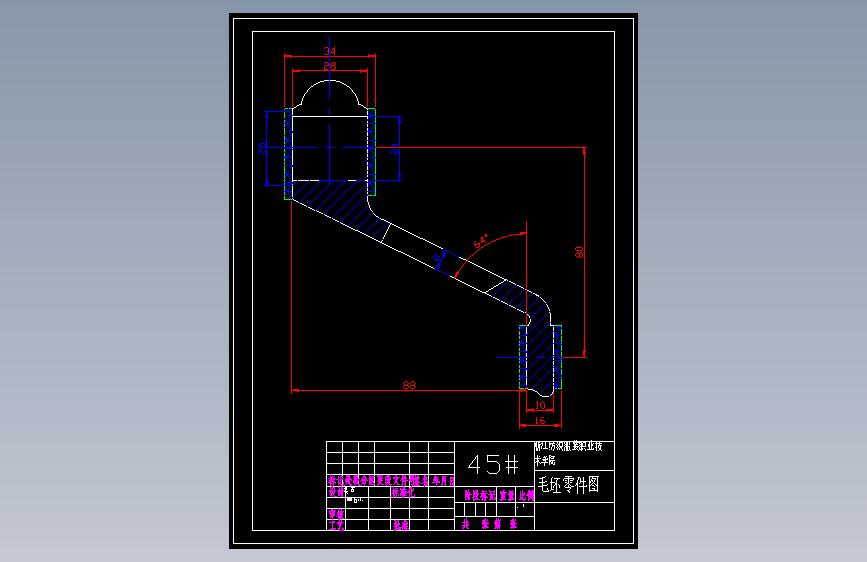Click the 34 width dimension at top
The width and height of the screenshot is (867, 562).
[x=330, y=51]
